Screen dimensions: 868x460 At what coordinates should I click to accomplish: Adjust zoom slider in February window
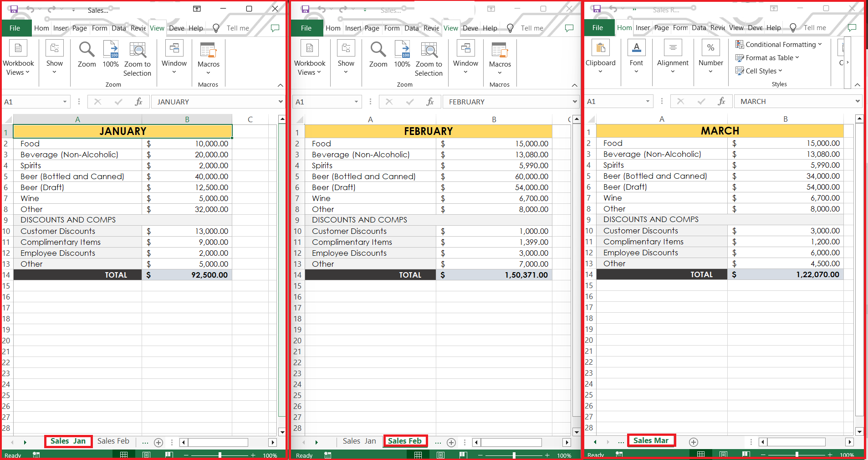coord(514,455)
